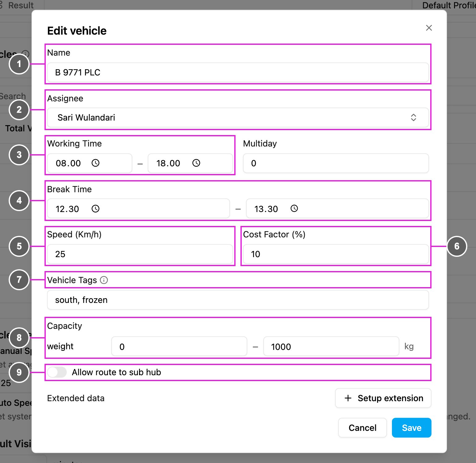The height and width of the screenshot is (463, 476).
Task: Open the Assignee dropdown showing Sari Wulandari
Action: tap(238, 117)
